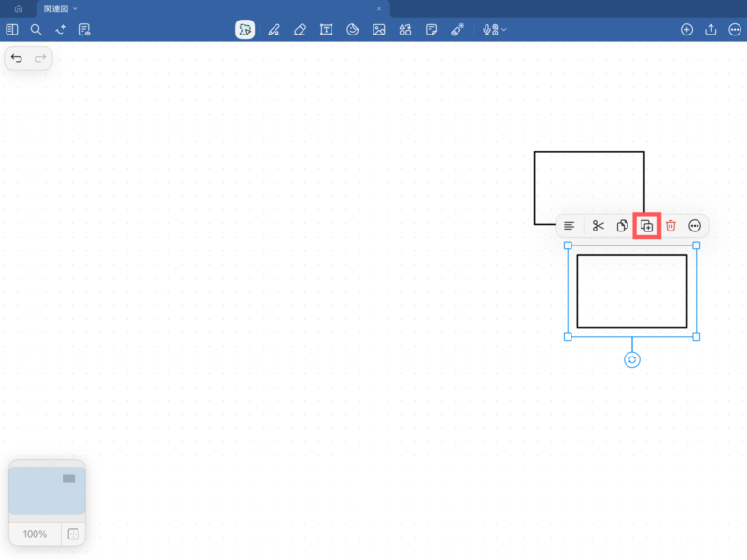The width and height of the screenshot is (747, 560).
Task: Open the more options ellipsis in selection toolbar
Action: click(x=695, y=226)
